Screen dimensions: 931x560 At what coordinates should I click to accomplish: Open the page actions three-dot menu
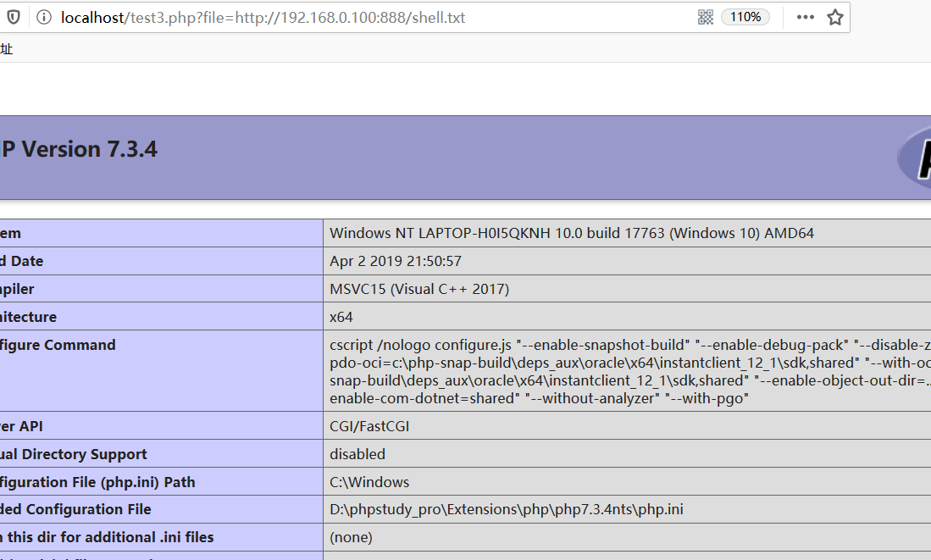pyautogui.click(x=805, y=17)
